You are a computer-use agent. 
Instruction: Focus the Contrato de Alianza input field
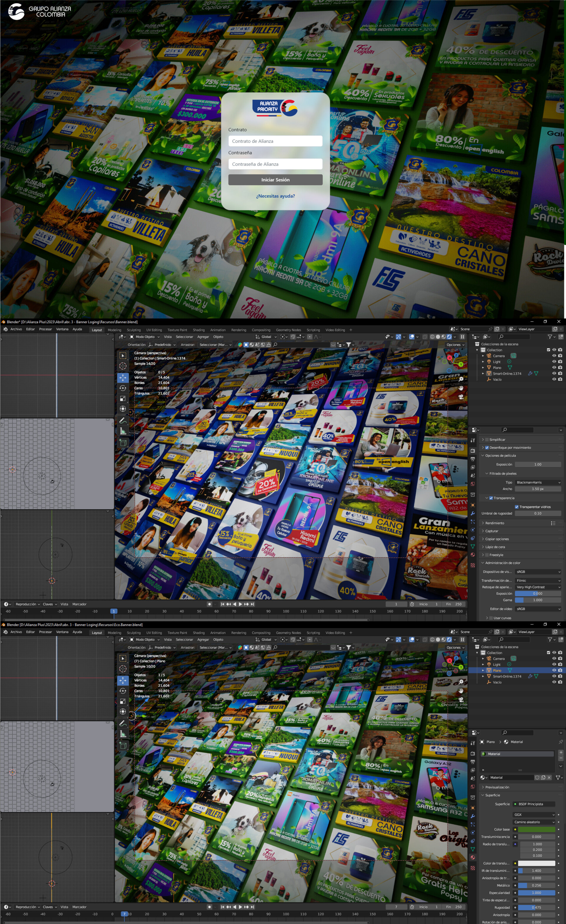click(x=275, y=141)
